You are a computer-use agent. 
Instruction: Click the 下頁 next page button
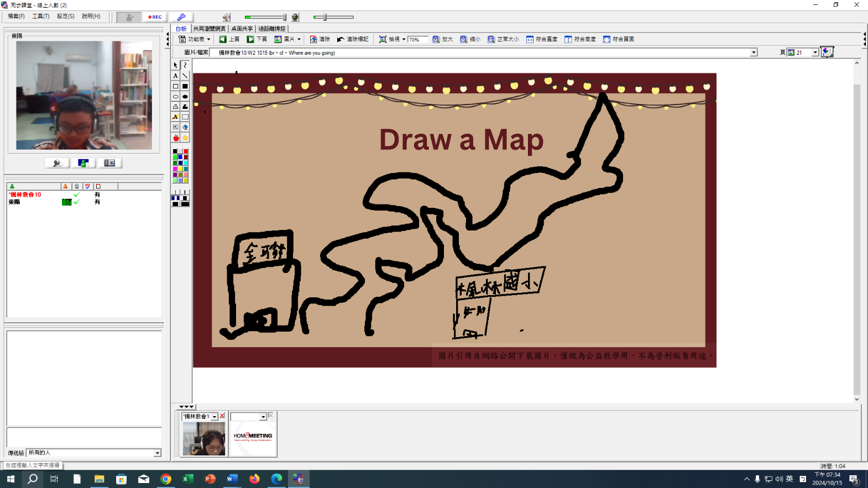click(x=257, y=39)
